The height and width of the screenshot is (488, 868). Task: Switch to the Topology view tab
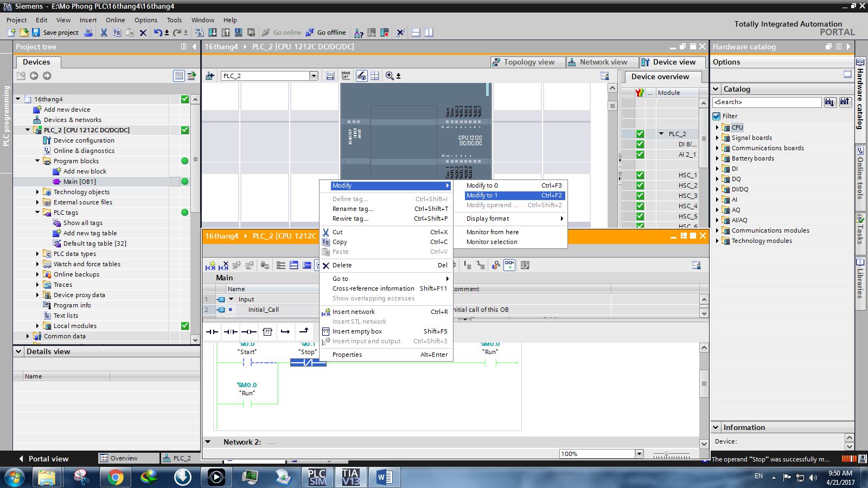527,62
